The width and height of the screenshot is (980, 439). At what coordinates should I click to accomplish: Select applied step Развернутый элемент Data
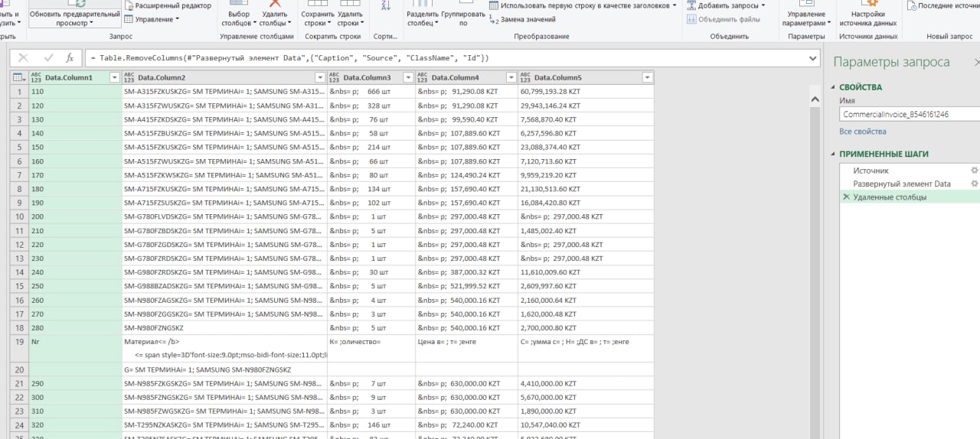point(903,184)
